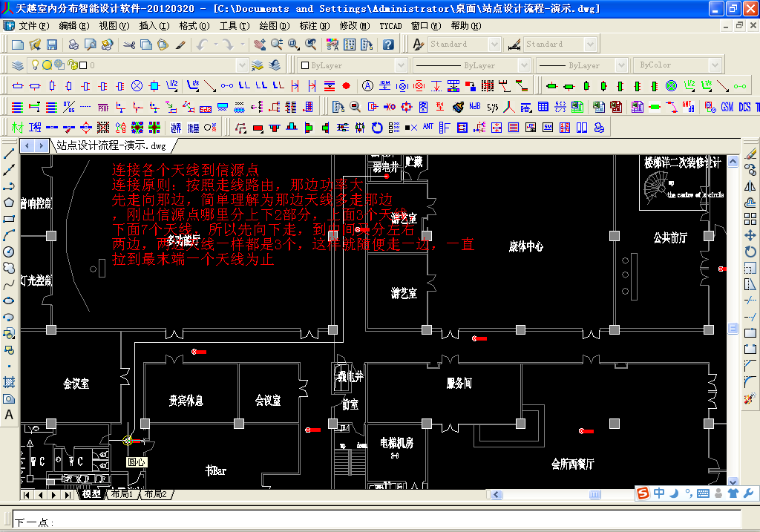Toggle the layer freeze sun icon
The width and height of the screenshot is (760, 532).
pos(46,65)
